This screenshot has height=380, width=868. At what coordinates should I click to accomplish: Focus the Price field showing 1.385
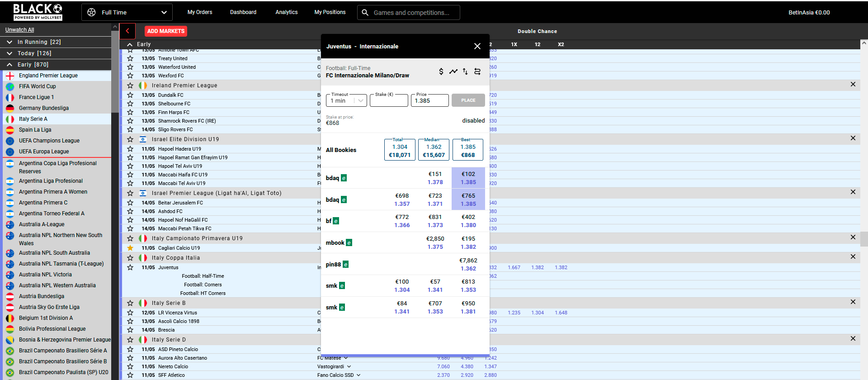[430, 100]
